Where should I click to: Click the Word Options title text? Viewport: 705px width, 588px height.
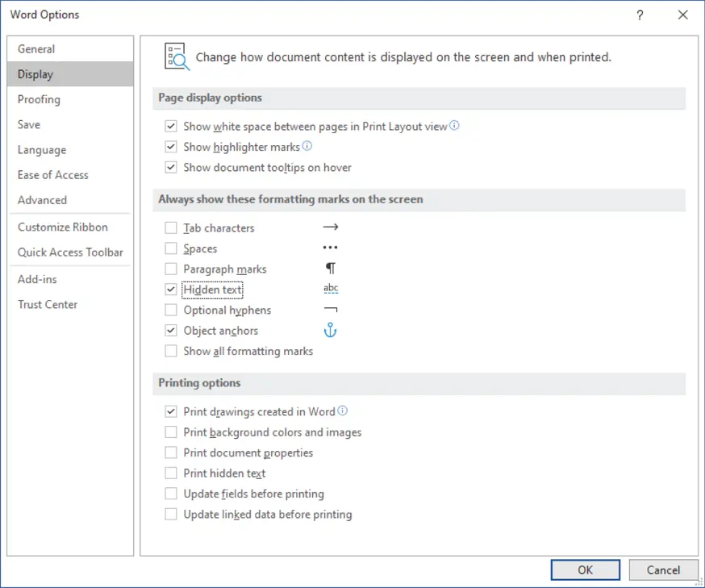click(44, 15)
